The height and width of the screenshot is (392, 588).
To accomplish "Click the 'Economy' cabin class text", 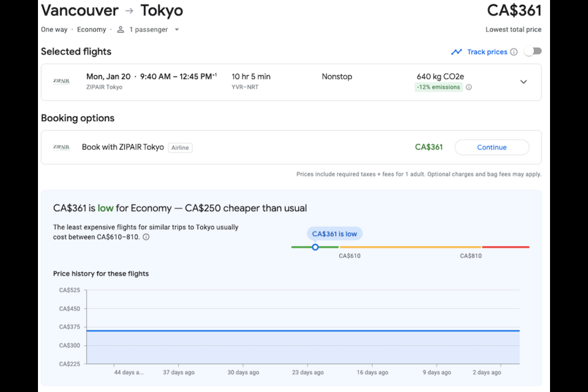I will coord(91,29).
